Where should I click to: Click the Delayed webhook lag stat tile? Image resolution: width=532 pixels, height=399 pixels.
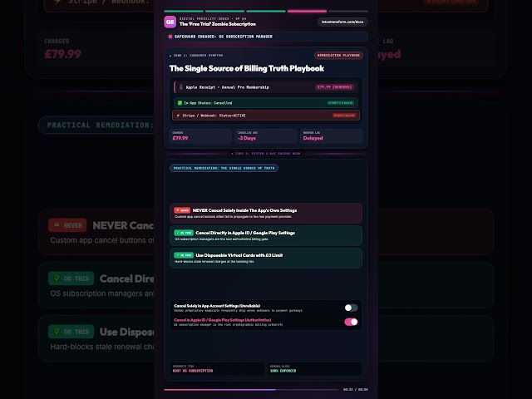(331, 136)
